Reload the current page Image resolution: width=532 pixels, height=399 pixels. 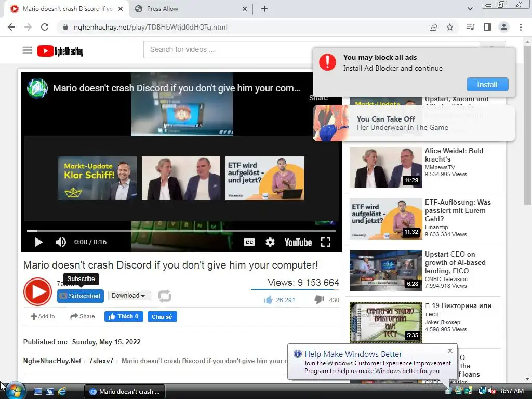pos(45,27)
